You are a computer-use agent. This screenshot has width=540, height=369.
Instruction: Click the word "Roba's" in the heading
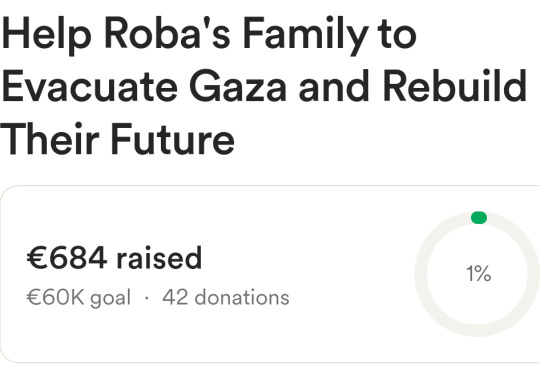pos(167,33)
